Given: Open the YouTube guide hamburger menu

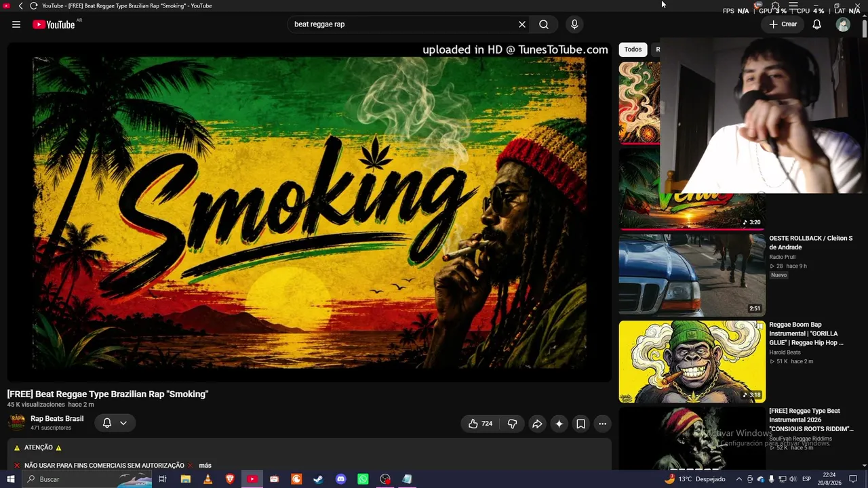Looking at the screenshot, I should [x=16, y=24].
